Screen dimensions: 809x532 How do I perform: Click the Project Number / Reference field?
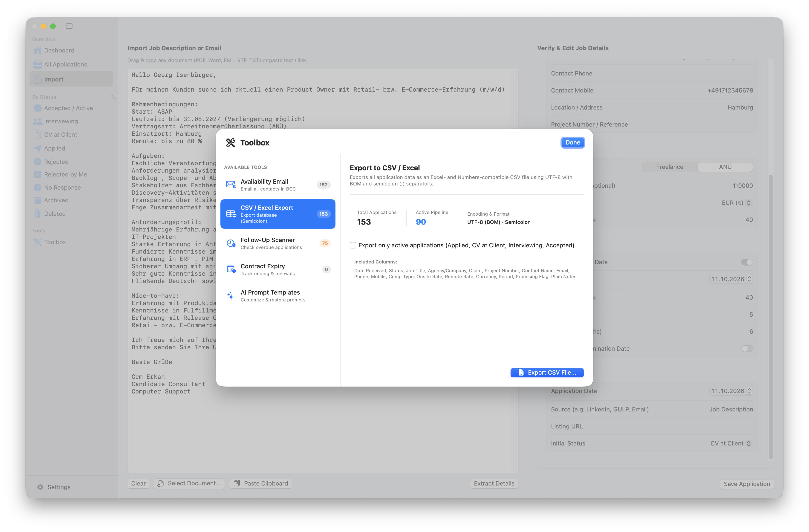tap(652, 124)
